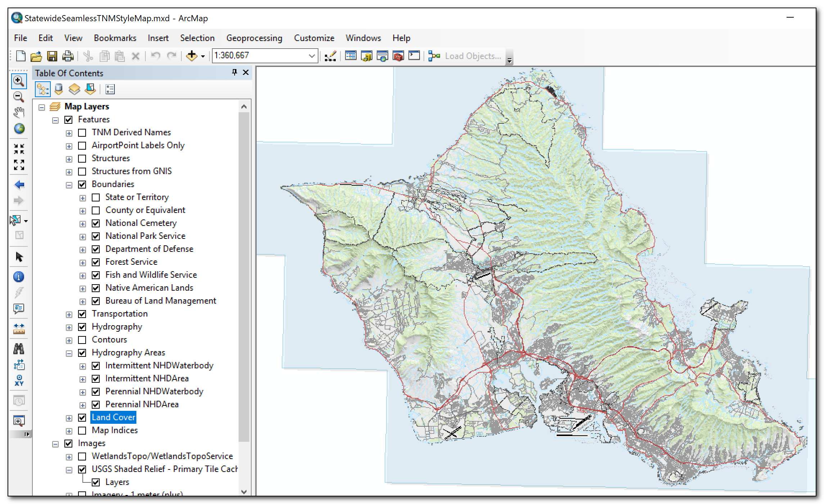Enable the Contours layer checkbox
Image resolution: width=824 pixels, height=504 pixels.
[x=82, y=340]
